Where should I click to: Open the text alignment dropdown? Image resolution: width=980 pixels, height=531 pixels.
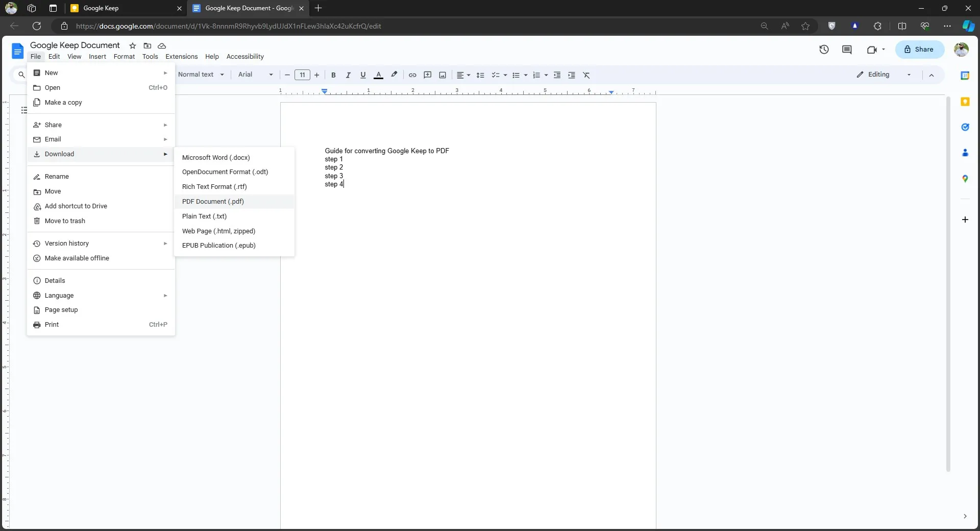463,75
